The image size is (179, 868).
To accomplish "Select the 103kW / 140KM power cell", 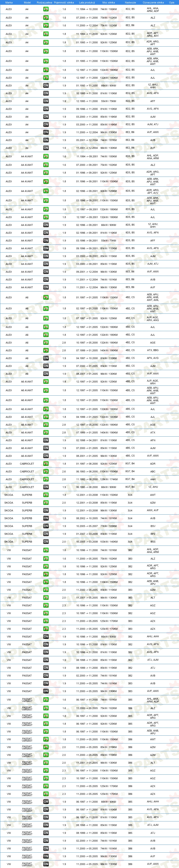I will point(109,541).
